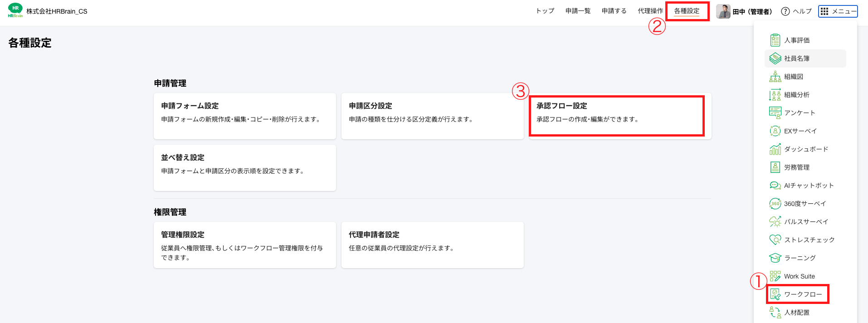Click the help question mark icon
868x323 pixels.
pos(785,11)
